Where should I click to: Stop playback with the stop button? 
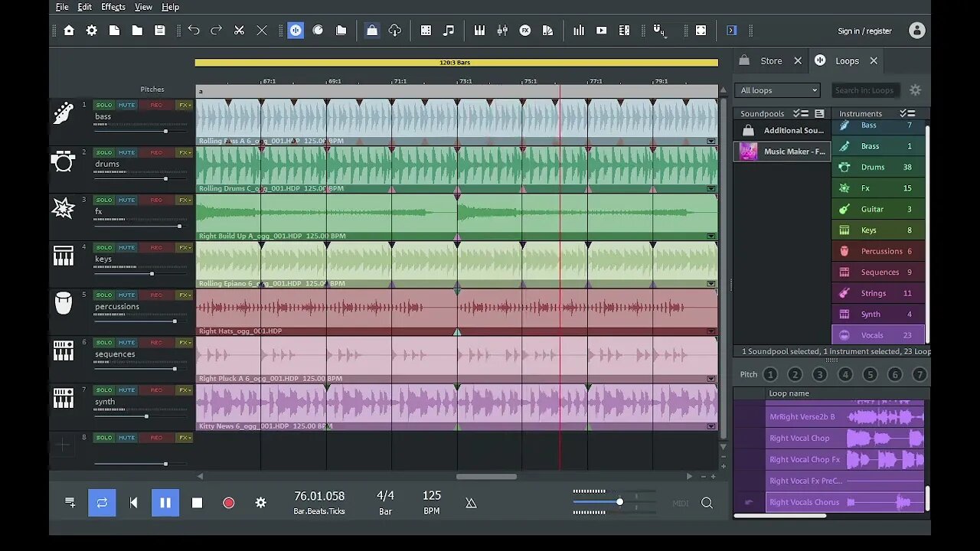coord(197,503)
